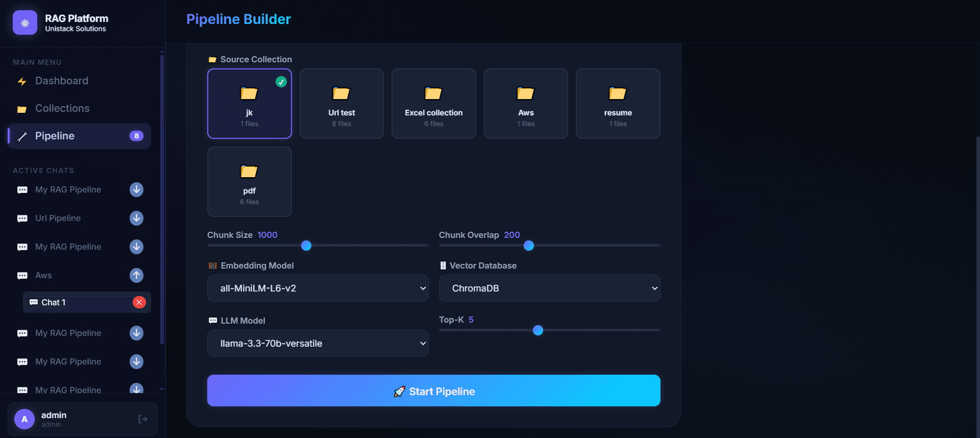Click the Chunk Overlap slider handle
Viewport: 980px width, 438px height.
point(529,246)
